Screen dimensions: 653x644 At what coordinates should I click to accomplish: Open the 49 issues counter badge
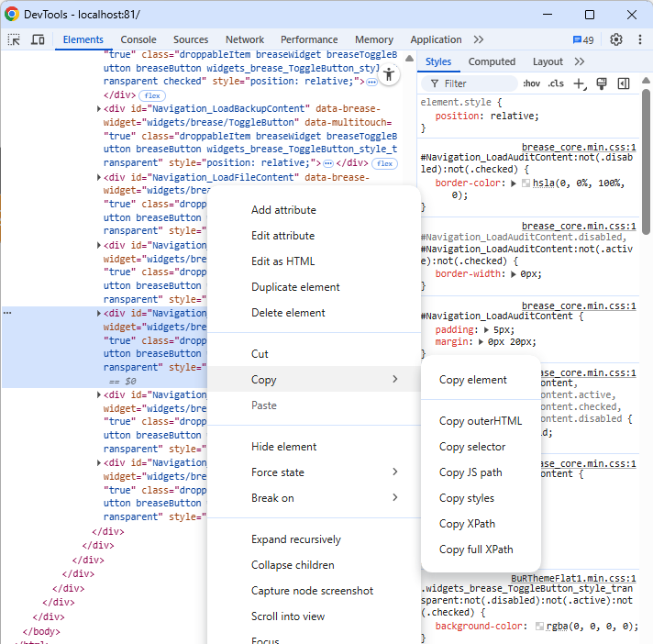(583, 39)
